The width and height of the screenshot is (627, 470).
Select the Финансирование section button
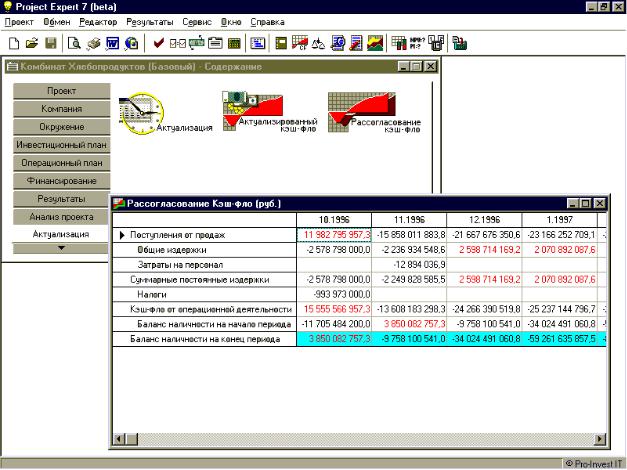point(62,181)
